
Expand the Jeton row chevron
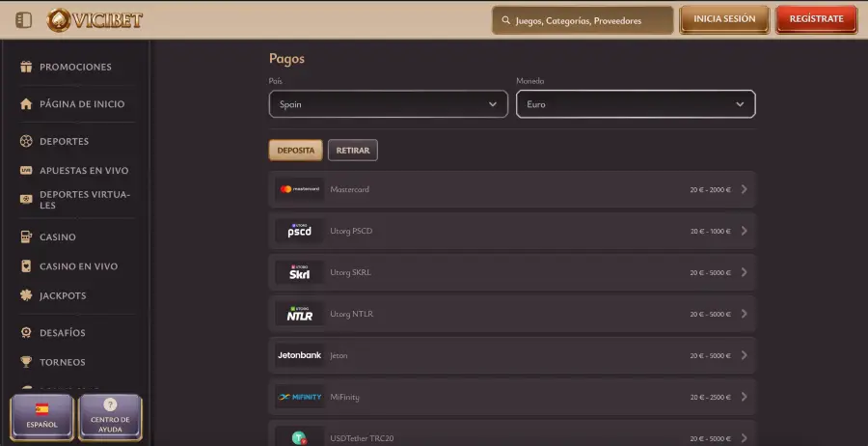coord(744,355)
